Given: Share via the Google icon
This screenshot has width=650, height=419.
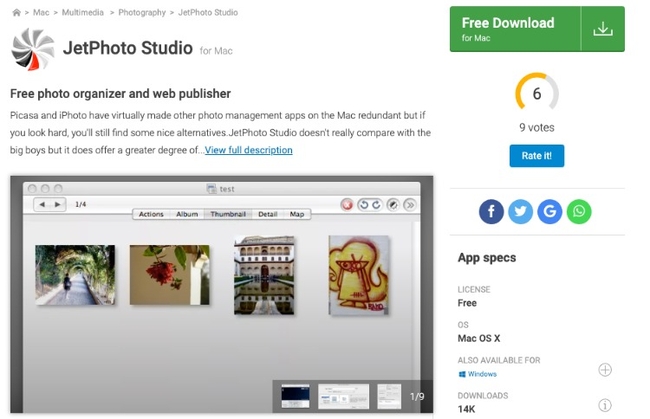Looking at the screenshot, I should (x=550, y=211).
